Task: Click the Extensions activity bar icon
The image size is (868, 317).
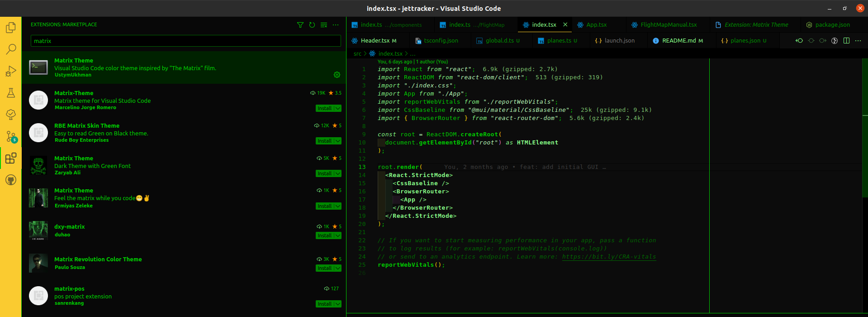Action: point(11,158)
